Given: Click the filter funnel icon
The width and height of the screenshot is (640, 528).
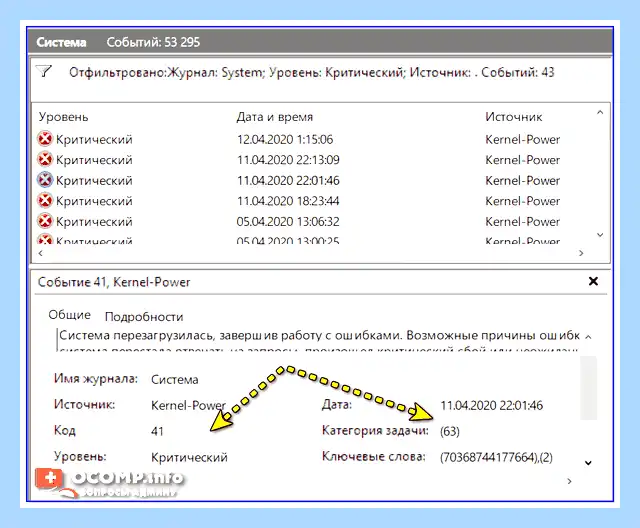Looking at the screenshot, I should click(43, 71).
